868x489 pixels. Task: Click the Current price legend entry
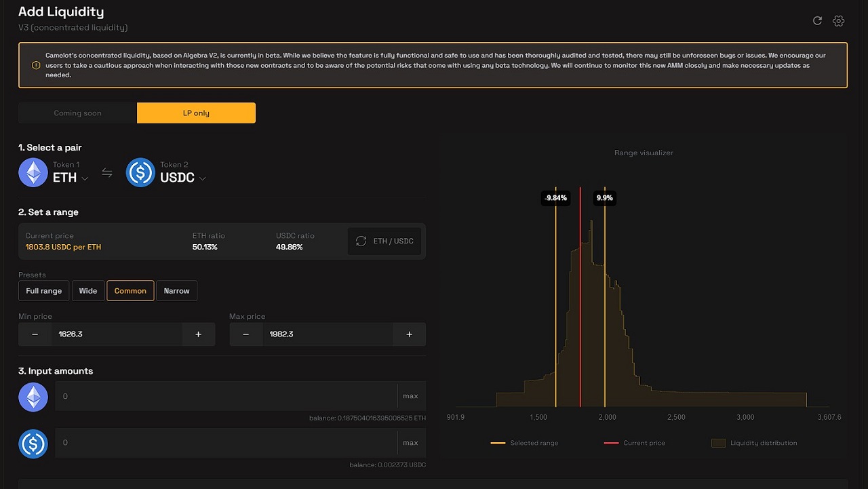pyautogui.click(x=635, y=443)
